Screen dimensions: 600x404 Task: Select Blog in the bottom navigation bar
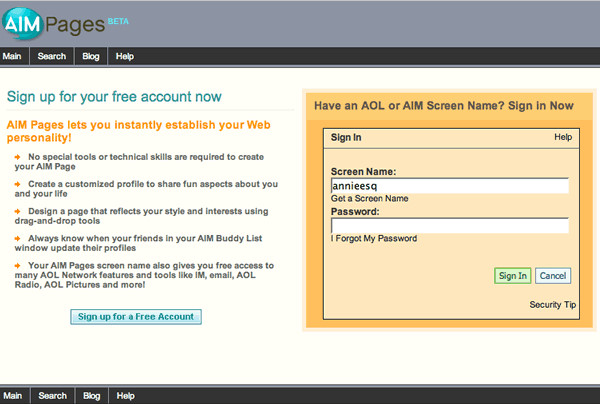click(x=91, y=396)
